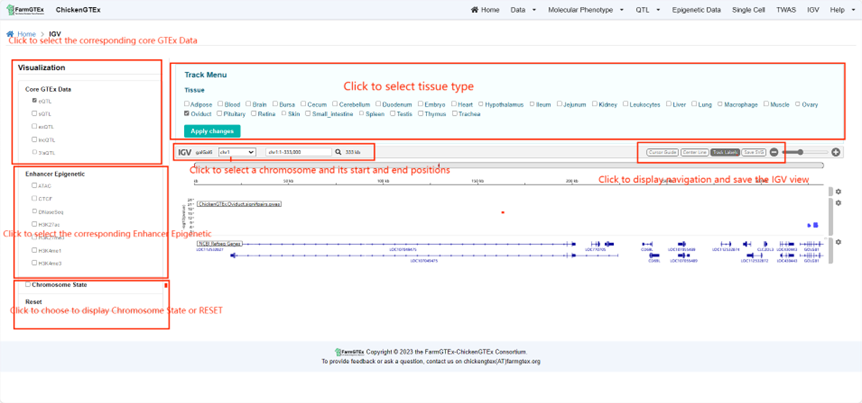Enable the ATAC enhancer epigenetic checkbox
862x403 pixels.
click(x=34, y=185)
